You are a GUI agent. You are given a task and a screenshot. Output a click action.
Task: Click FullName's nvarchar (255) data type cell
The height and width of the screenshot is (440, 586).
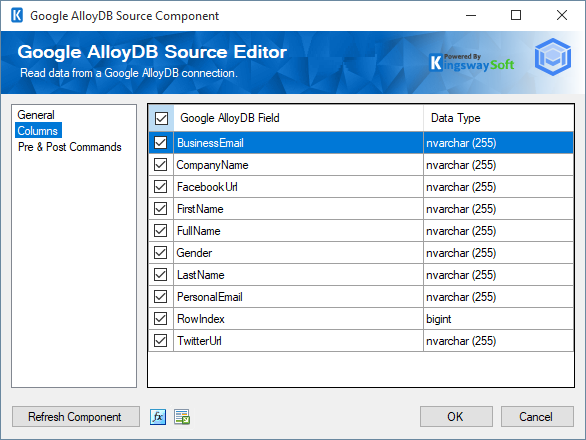[x=499, y=231]
